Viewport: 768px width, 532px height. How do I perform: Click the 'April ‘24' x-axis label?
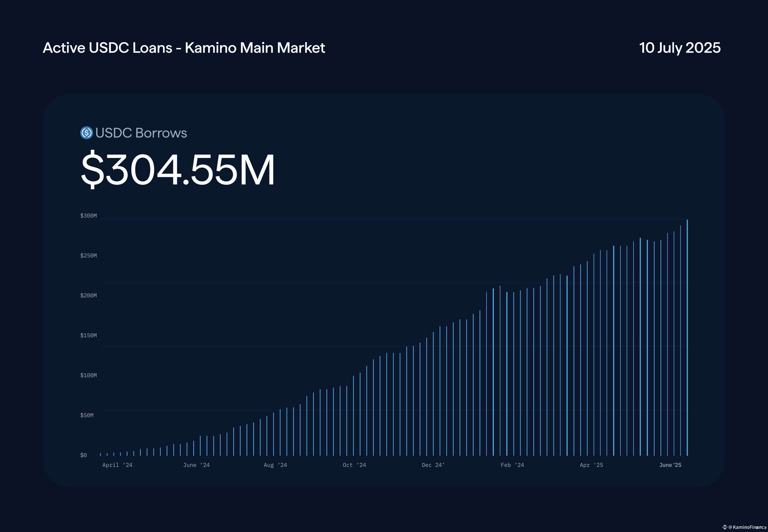coord(117,465)
